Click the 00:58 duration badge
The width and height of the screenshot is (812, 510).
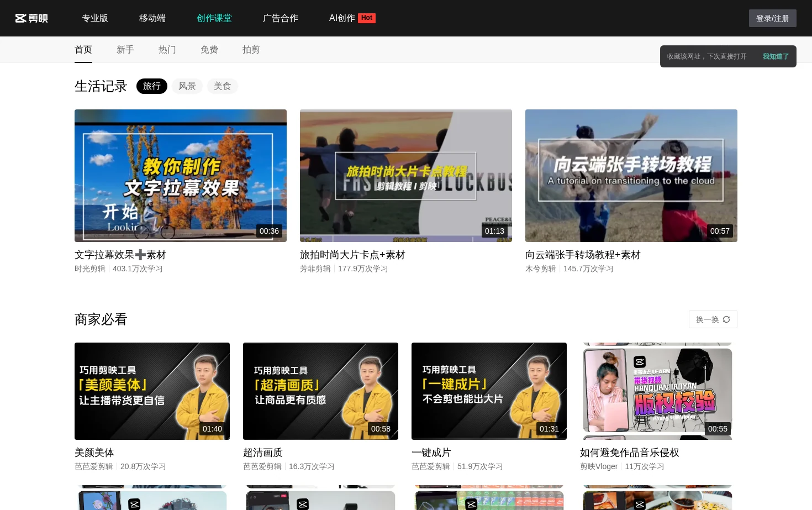coord(381,429)
